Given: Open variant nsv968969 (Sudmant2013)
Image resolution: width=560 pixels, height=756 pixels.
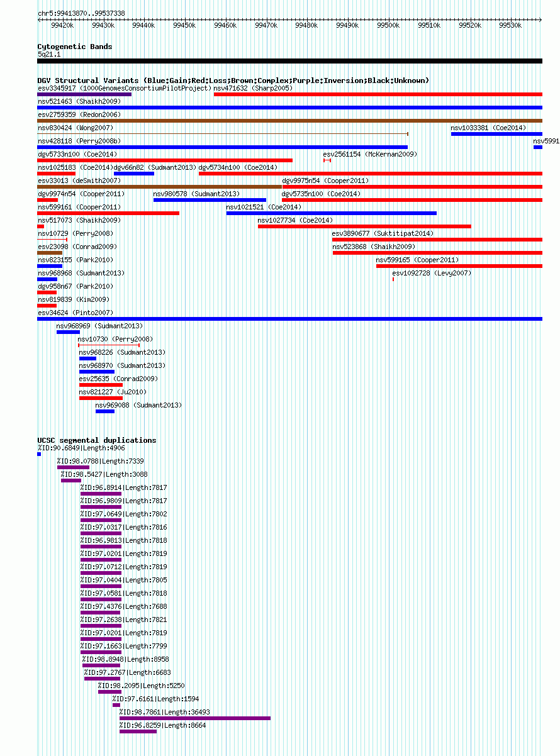Looking at the screenshot, I should click(x=68, y=332).
